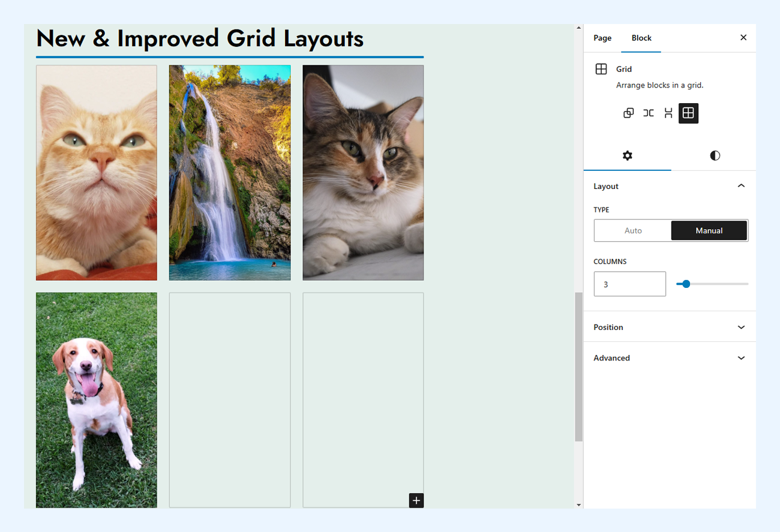This screenshot has width=780, height=532.
Task: Click the empty middle grid cell
Action: click(x=230, y=400)
